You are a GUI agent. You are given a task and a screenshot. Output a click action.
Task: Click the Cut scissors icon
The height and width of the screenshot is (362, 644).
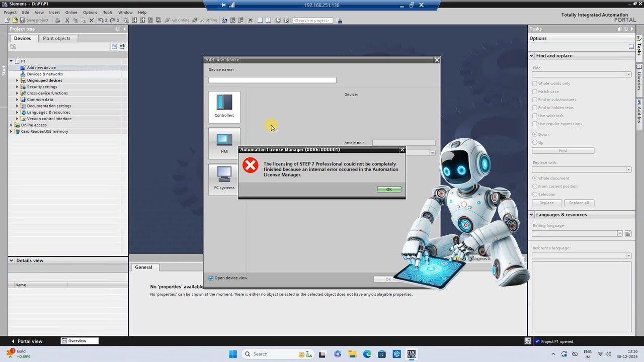click(67, 20)
